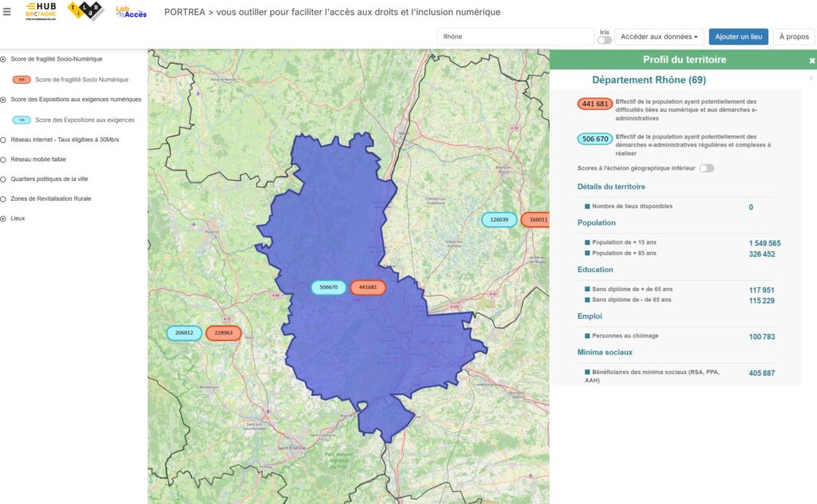Click the Education section heading

click(595, 270)
